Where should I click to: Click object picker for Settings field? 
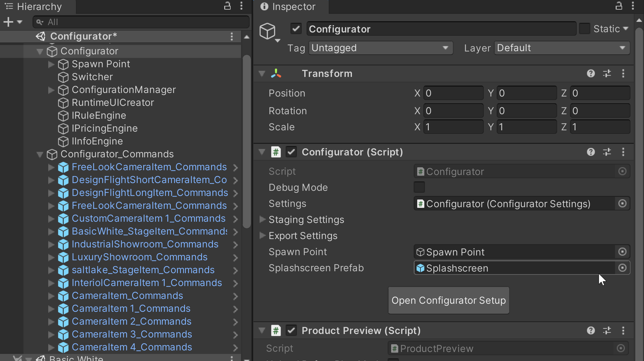point(622,204)
